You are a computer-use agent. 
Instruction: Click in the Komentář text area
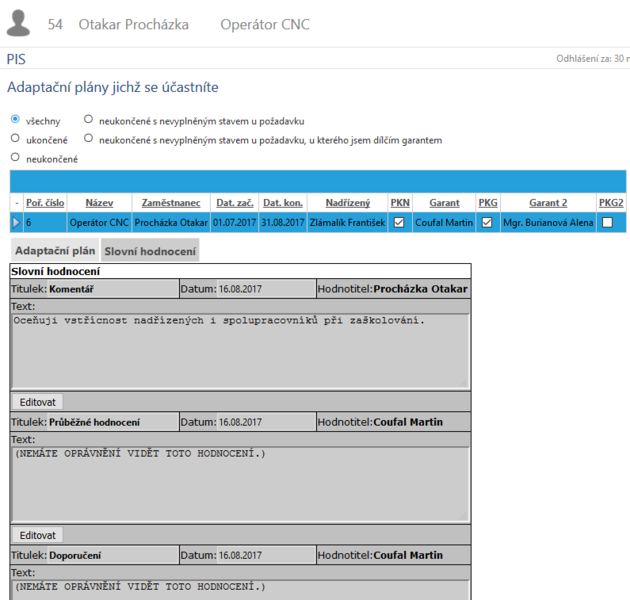pyautogui.click(x=241, y=351)
